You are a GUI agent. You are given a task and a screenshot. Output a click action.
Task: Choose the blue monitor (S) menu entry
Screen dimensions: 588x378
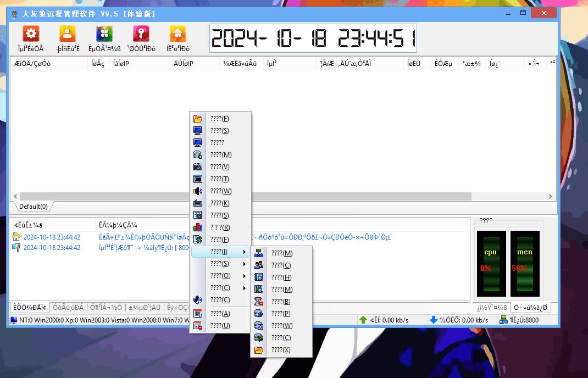coord(220,131)
